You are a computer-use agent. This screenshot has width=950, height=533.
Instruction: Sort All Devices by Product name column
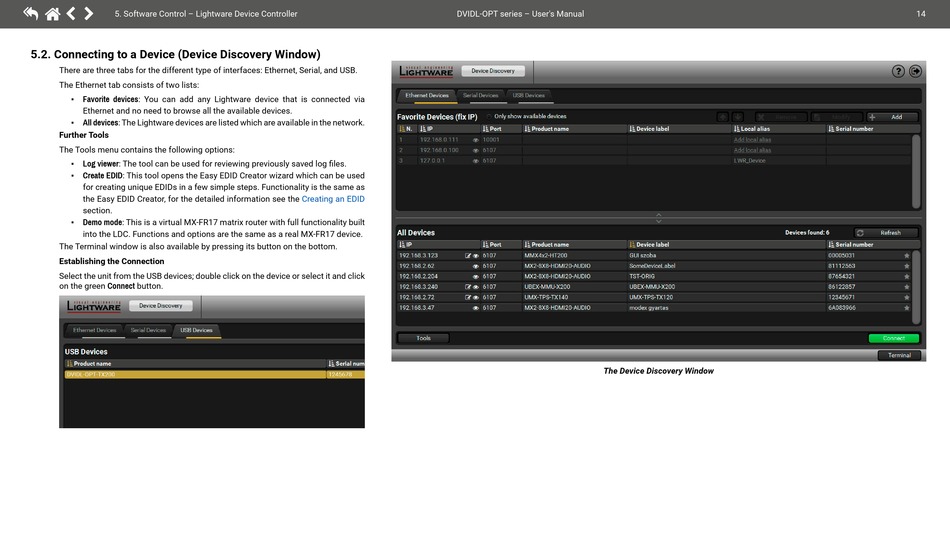point(550,244)
